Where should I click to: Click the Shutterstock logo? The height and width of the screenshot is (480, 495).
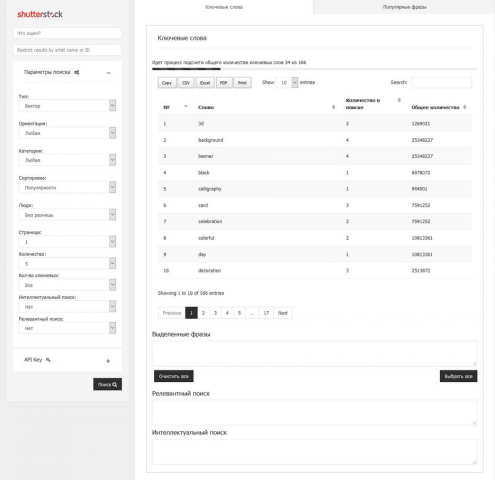pyautogui.click(x=40, y=14)
